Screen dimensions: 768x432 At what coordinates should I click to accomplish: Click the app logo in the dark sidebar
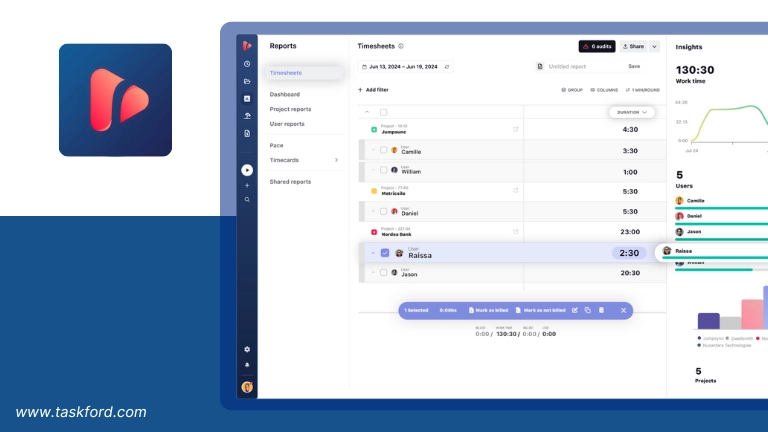(x=247, y=46)
